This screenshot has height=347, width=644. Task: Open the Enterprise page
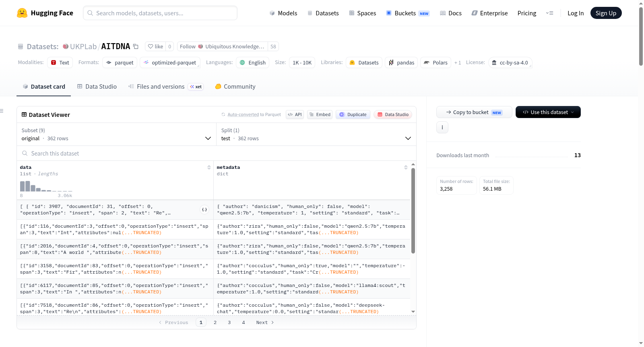click(489, 13)
